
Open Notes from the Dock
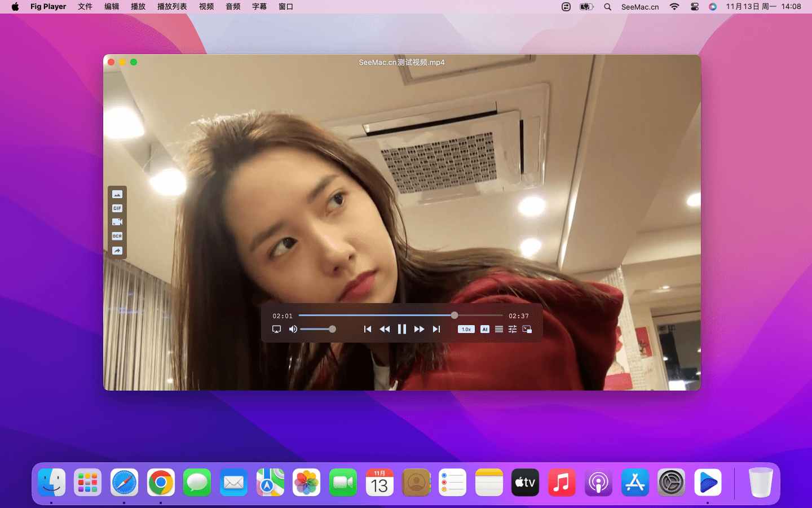click(x=489, y=483)
